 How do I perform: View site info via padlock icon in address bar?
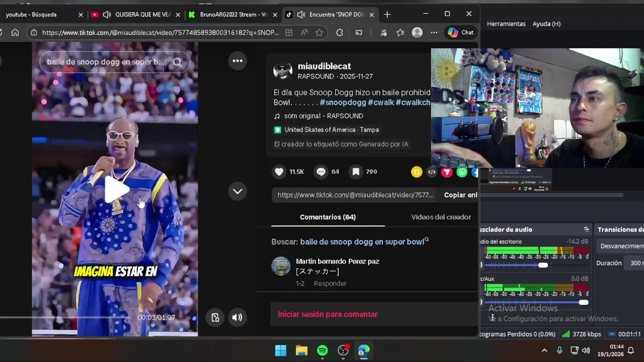point(34,33)
